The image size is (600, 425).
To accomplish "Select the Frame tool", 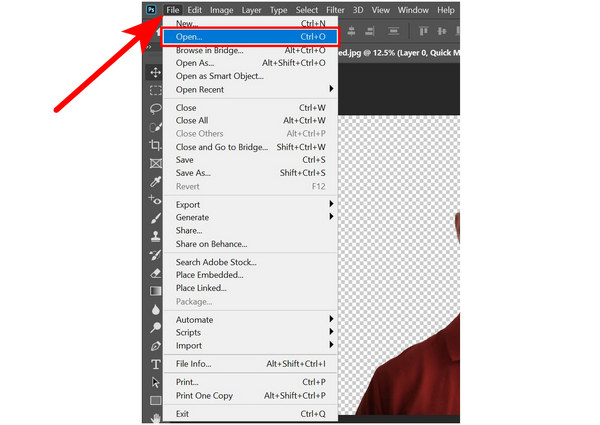I will [x=155, y=163].
